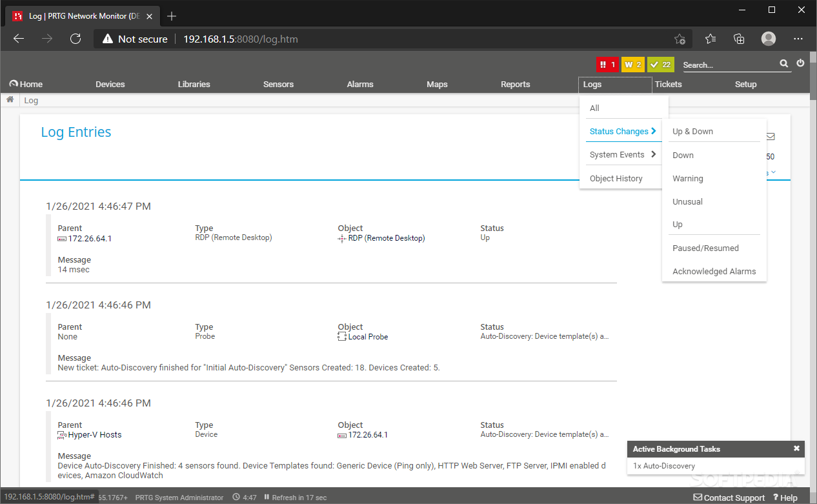Expand the System Events submenu
The image size is (817, 504).
pyautogui.click(x=623, y=154)
